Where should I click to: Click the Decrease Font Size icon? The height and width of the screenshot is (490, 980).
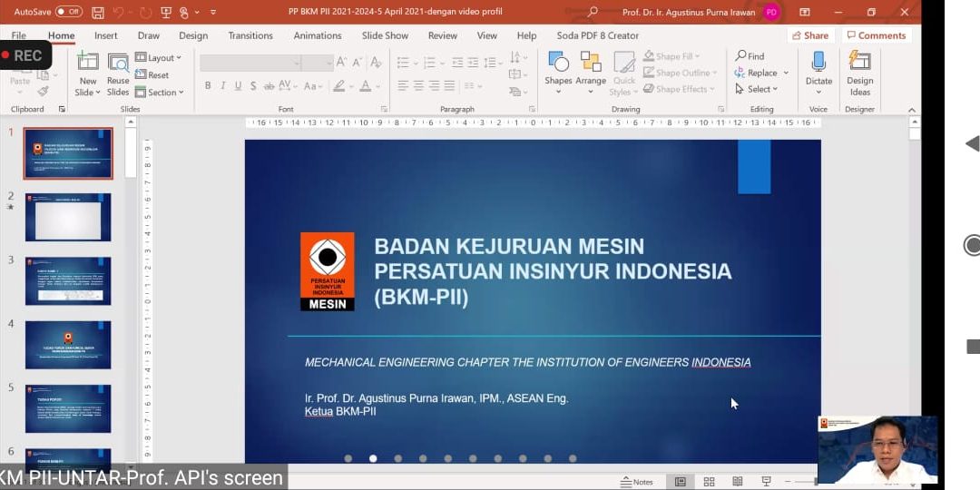pyautogui.click(x=357, y=62)
